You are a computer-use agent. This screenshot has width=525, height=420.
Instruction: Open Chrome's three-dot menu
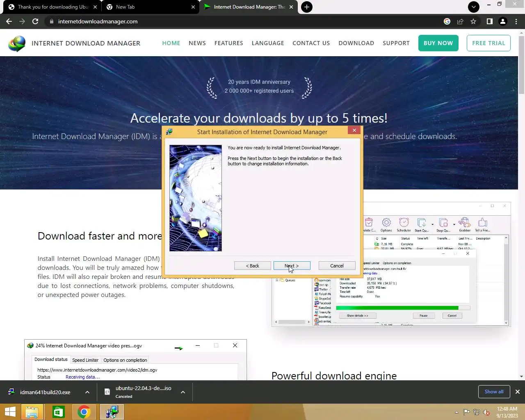tap(516, 21)
